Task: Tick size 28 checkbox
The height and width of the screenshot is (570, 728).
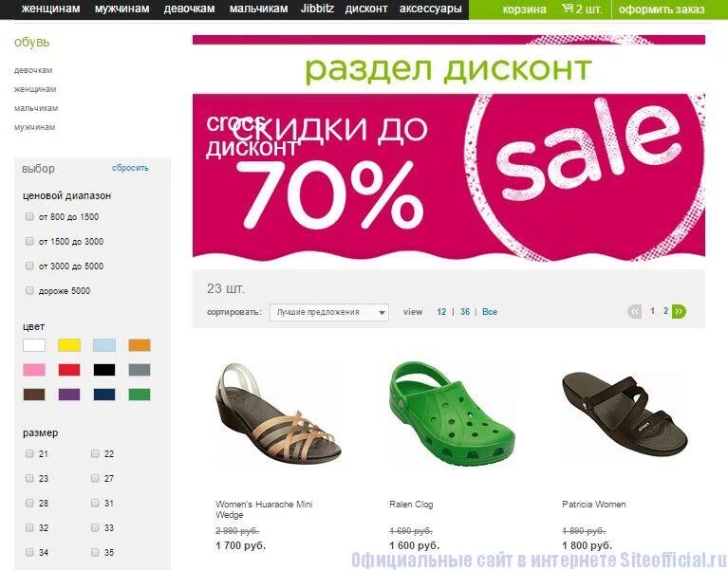Action: (x=29, y=503)
